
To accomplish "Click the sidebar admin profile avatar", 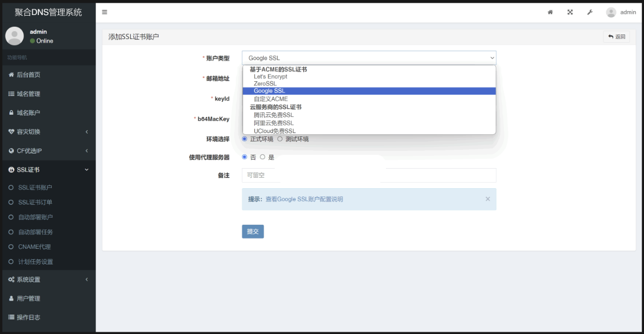I will tap(14, 36).
